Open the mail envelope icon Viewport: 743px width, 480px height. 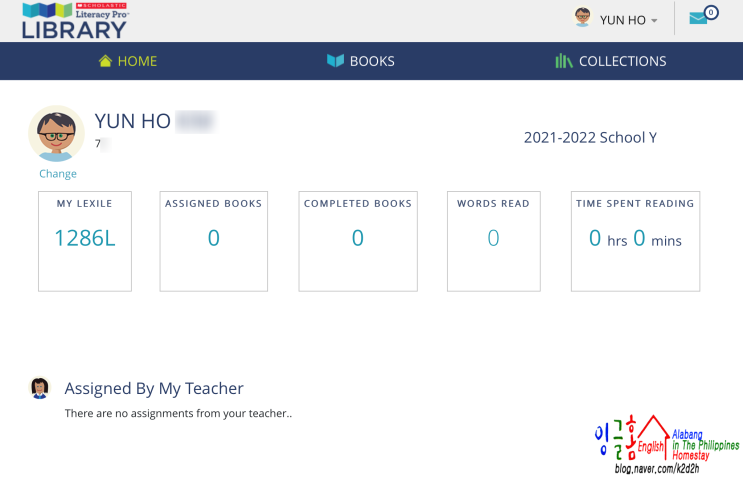pos(698,18)
